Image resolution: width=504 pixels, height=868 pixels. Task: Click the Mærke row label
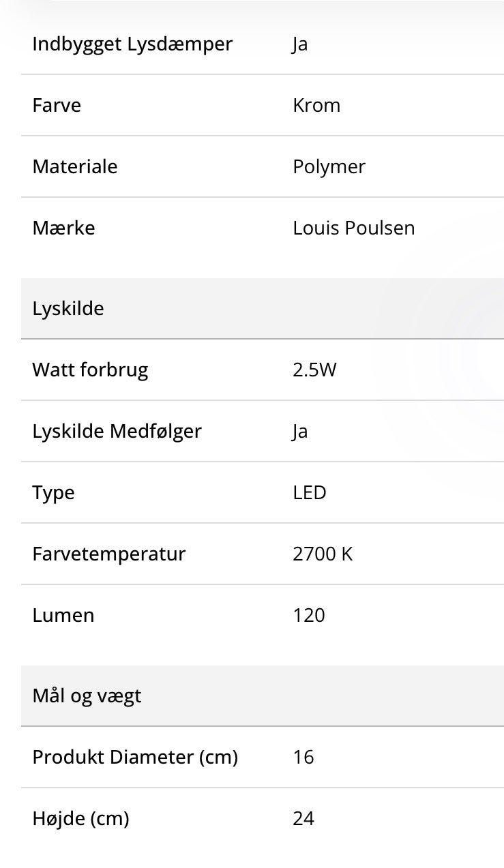pos(63,228)
